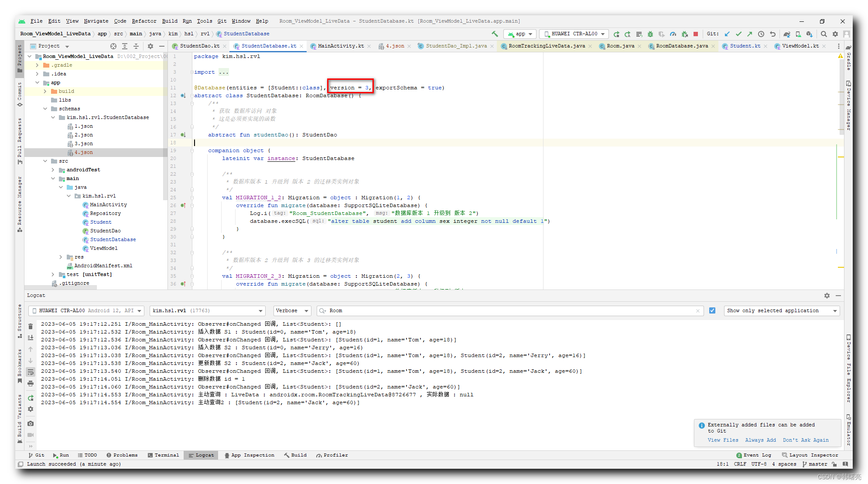Open the Refactor menu
The width and height of the screenshot is (868, 484).
pos(144,21)
